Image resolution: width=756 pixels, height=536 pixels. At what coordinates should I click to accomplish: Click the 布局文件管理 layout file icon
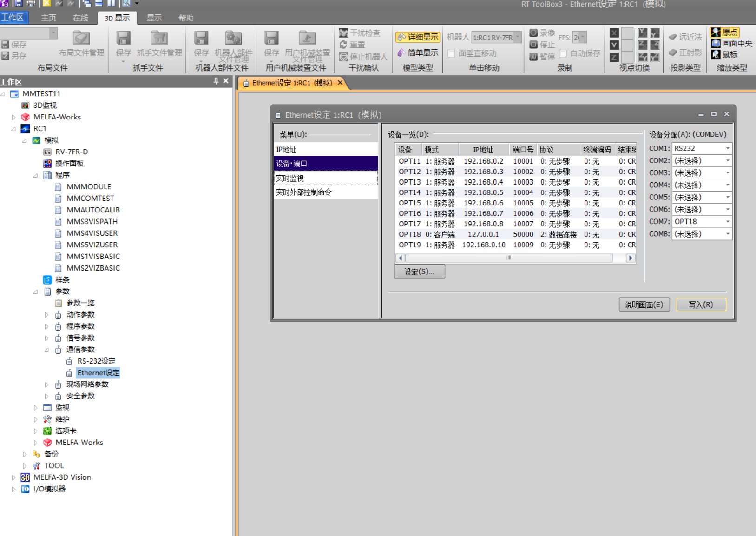(81, 38)
